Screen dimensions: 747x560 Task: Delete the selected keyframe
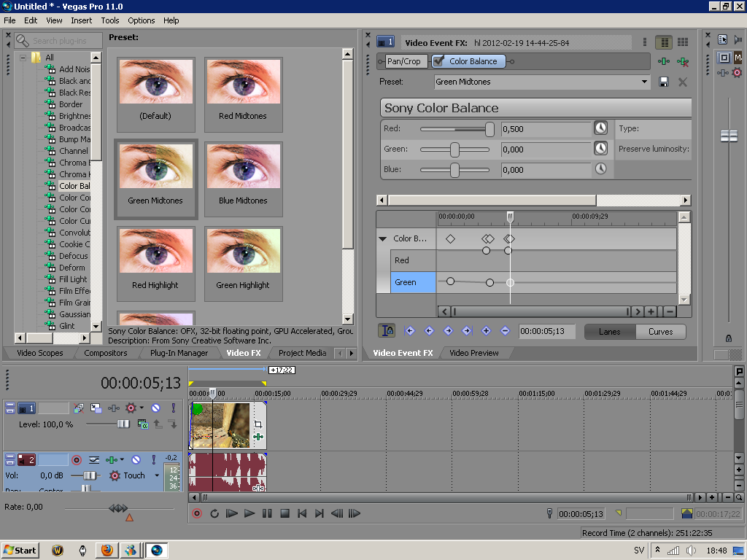506,330
